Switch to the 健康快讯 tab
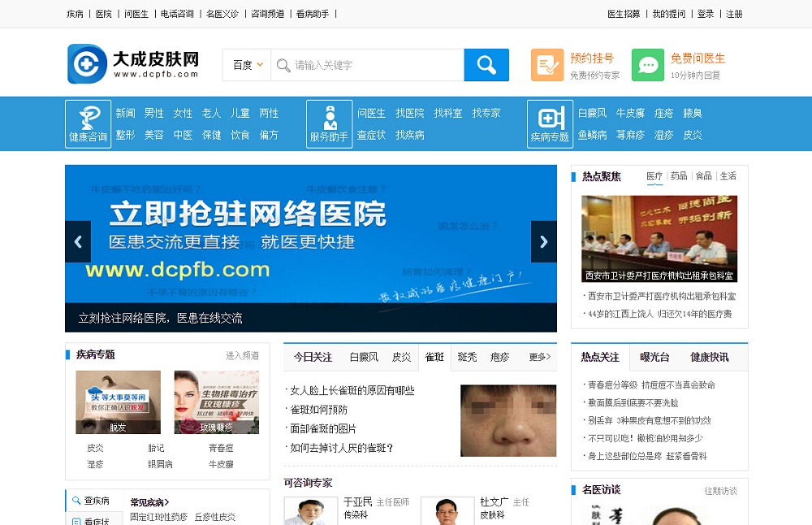Screen dimensions: 812x525 (710, 357)
